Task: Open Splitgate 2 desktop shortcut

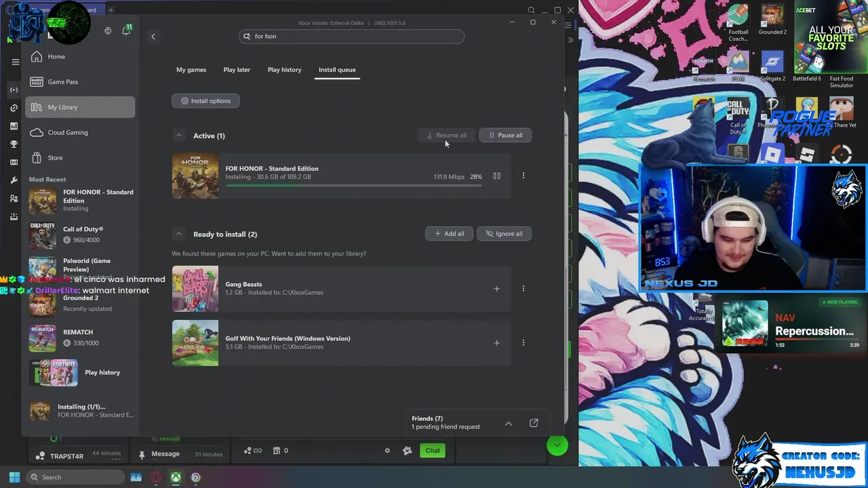Action: [x=772, y=66]
